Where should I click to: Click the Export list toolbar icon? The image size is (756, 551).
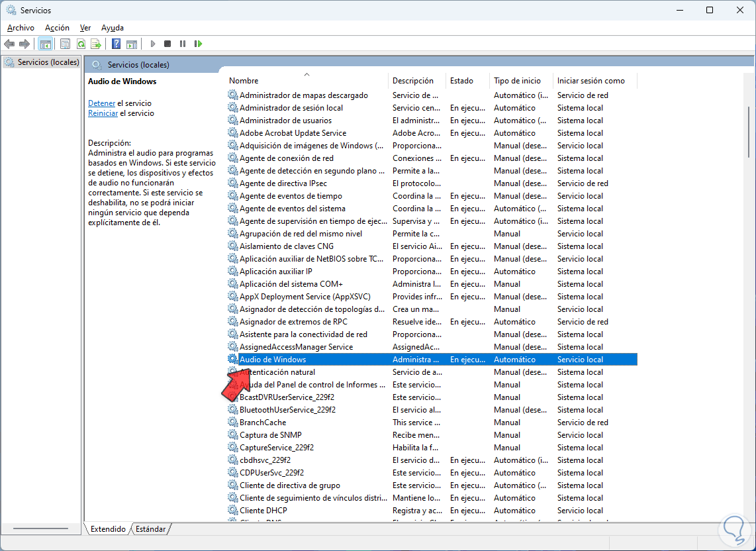click(96, 44)
